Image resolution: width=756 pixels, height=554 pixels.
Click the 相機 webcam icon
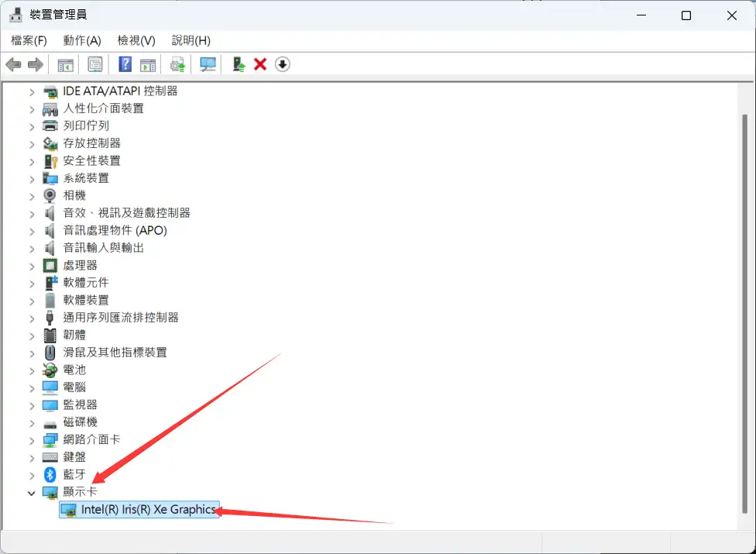pyautogui.click(x=50, y=195)
